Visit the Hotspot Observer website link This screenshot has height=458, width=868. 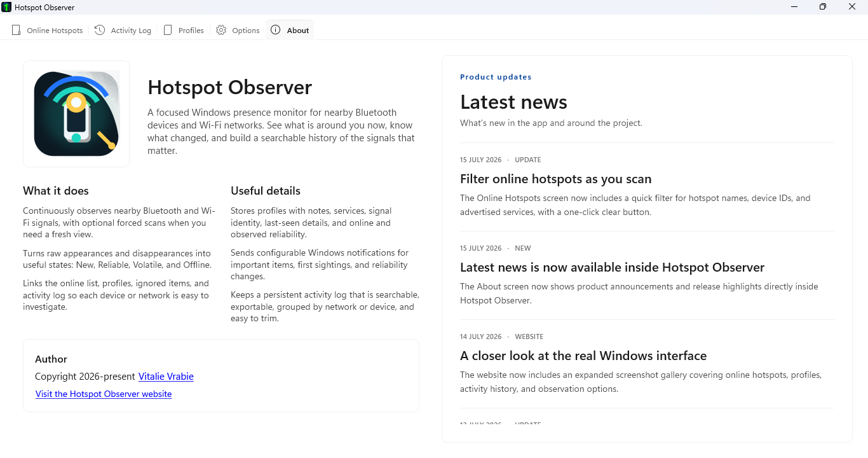(x=104, y=394)
